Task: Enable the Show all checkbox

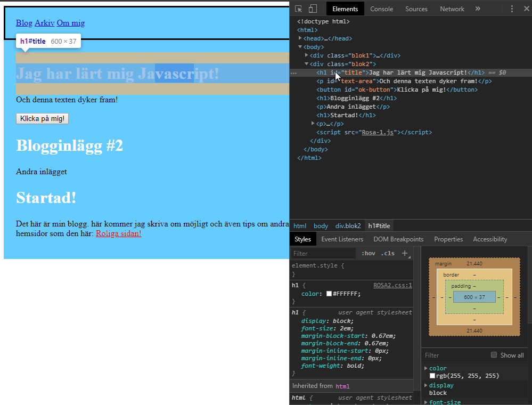Action: (494, 355)
